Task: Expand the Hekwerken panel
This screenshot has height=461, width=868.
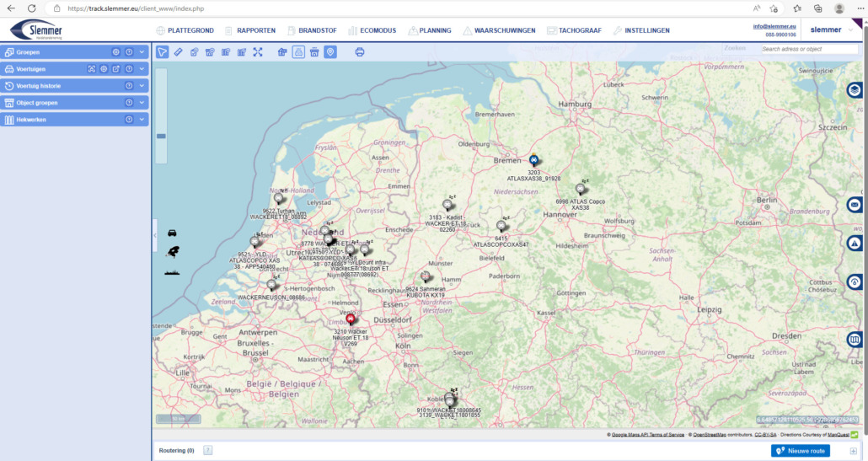Action: (x=142, y=120)
